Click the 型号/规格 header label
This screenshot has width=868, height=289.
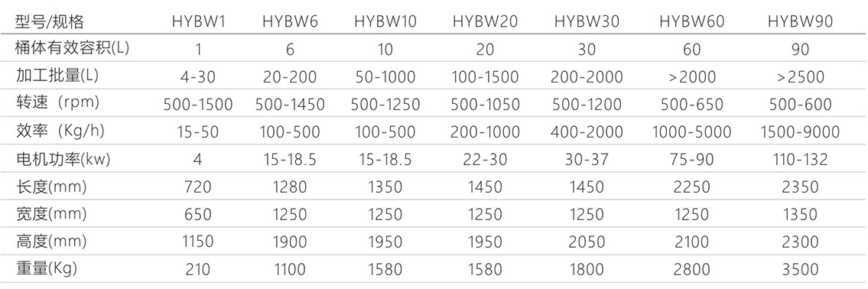pos(50,22)
